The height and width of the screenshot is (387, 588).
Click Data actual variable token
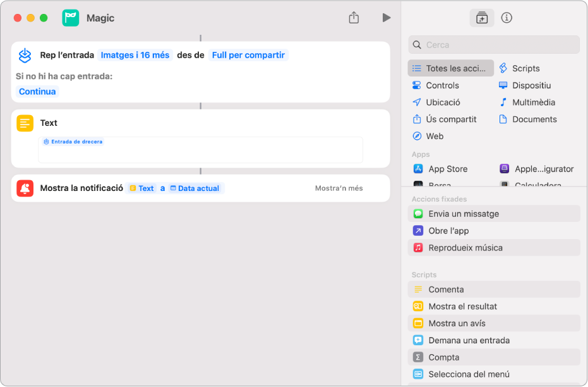(x=195, y=188)
